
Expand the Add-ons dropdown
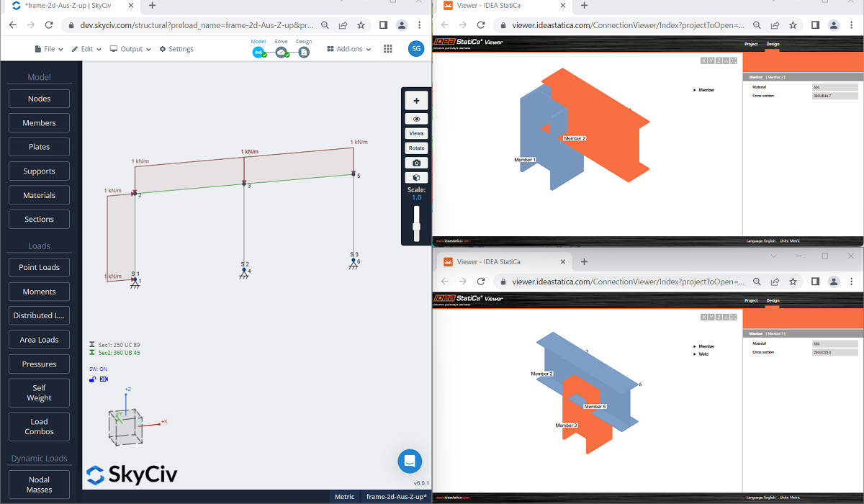(x=348, y=49)
